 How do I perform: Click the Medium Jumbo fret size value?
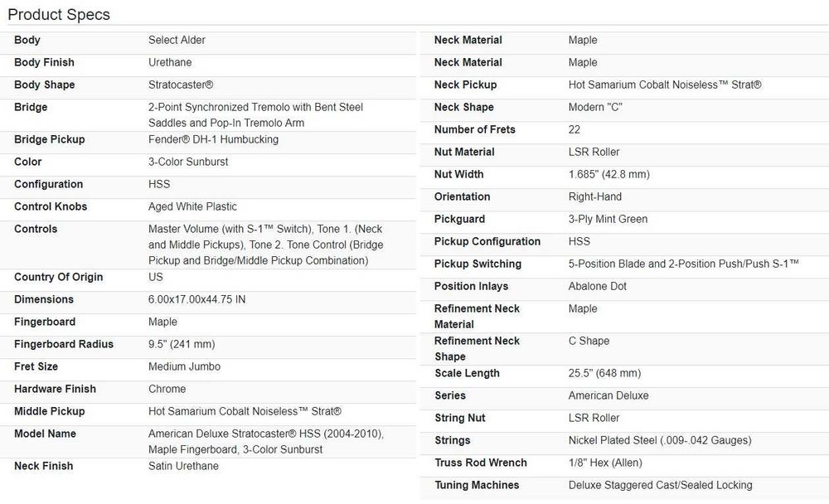(x=184, y=366)
